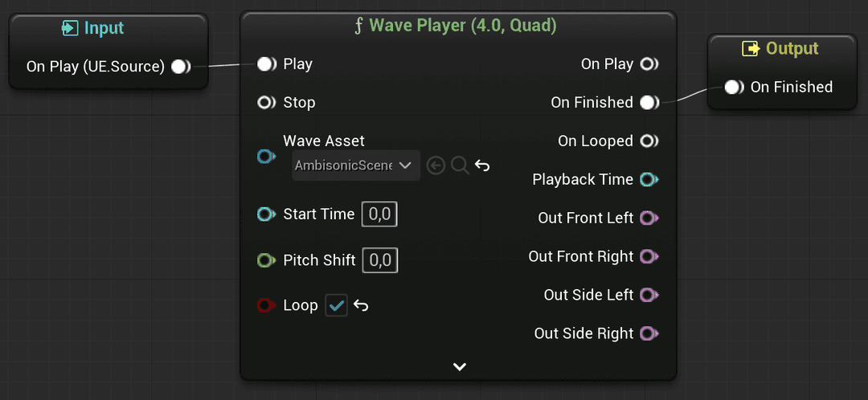Viewport: 868px width, 400px height.
Task: Click the Playback Time output pin
Action: [x=649, y=180]
